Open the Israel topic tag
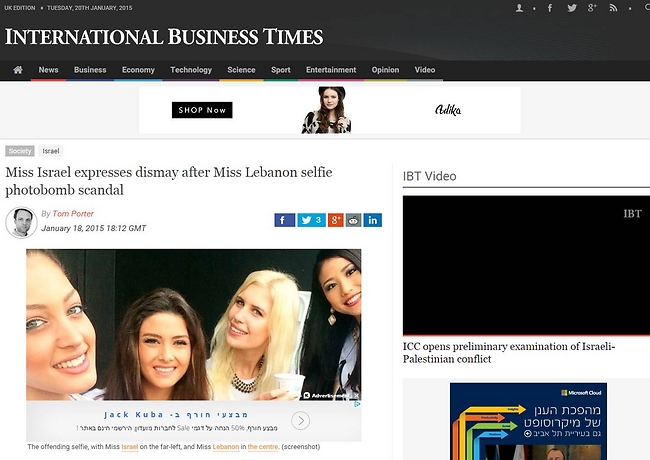Screen dimensions: 650x460 (x=50, y=151)
